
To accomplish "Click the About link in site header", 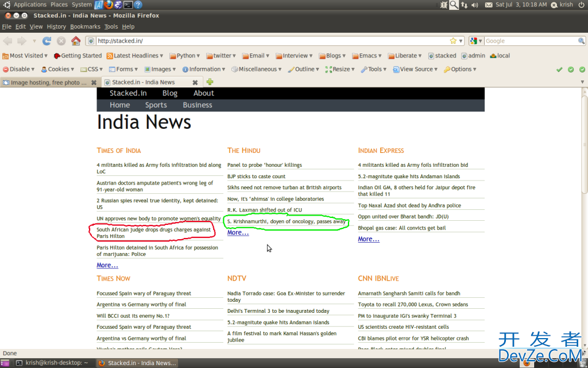I will pyautogui.click(x=204, y=93).
